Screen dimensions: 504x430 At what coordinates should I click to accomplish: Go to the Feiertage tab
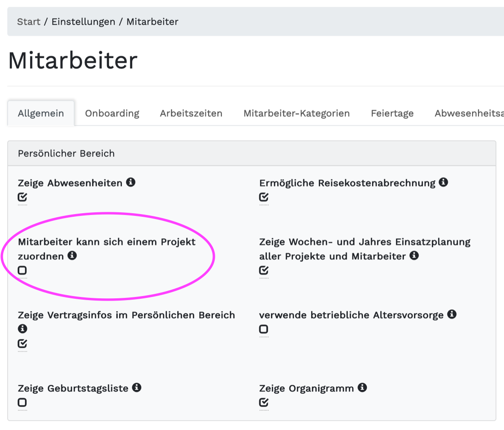392,113
